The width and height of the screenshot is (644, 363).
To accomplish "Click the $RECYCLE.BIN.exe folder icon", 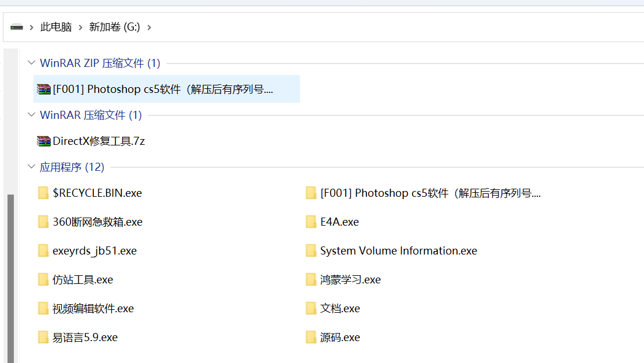I will (x=43, y=193).
